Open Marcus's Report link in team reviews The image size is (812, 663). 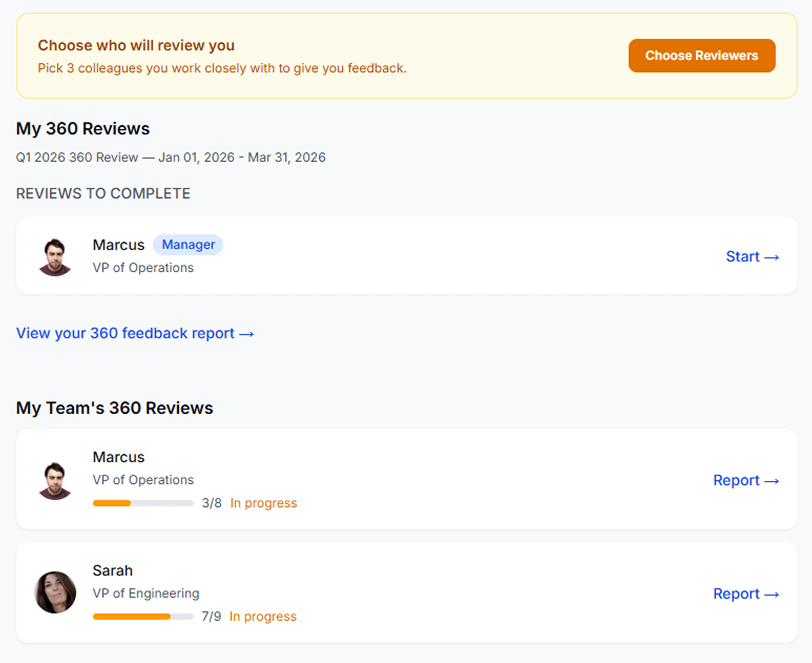[x=745, y=480]
